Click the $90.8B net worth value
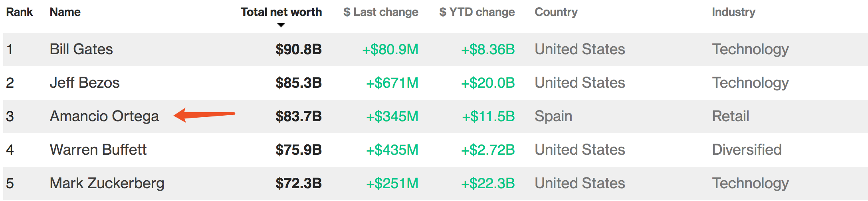Image resolution: width=868 pixels, height=201 pixels. [299, 49]
